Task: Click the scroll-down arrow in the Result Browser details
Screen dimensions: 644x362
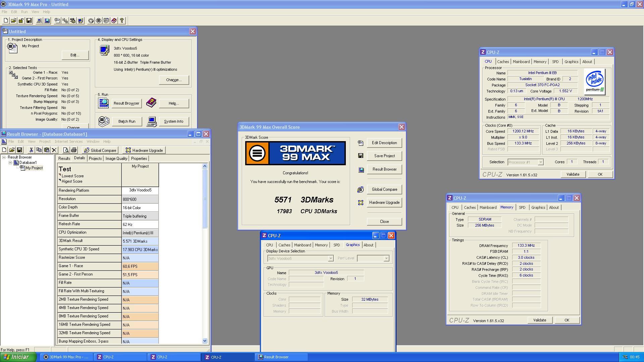Action: click(x=205, y=341)
